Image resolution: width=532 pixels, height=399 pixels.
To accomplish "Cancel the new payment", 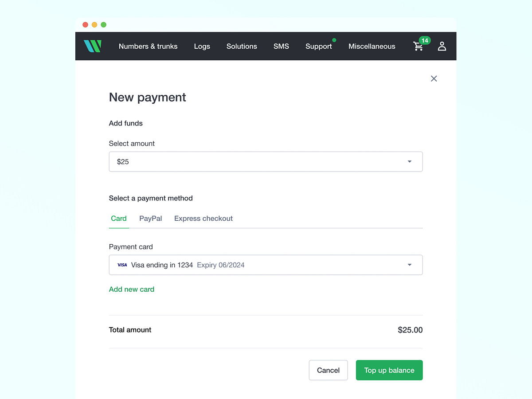I will coord(328,370).
